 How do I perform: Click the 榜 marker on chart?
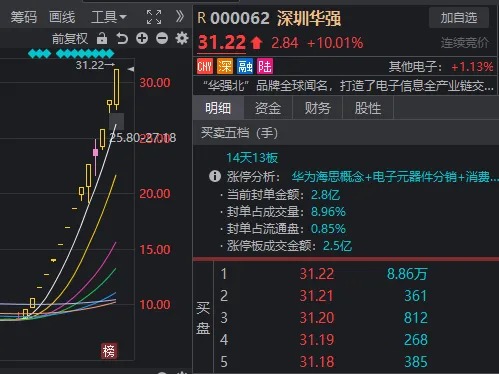point(109,351)
